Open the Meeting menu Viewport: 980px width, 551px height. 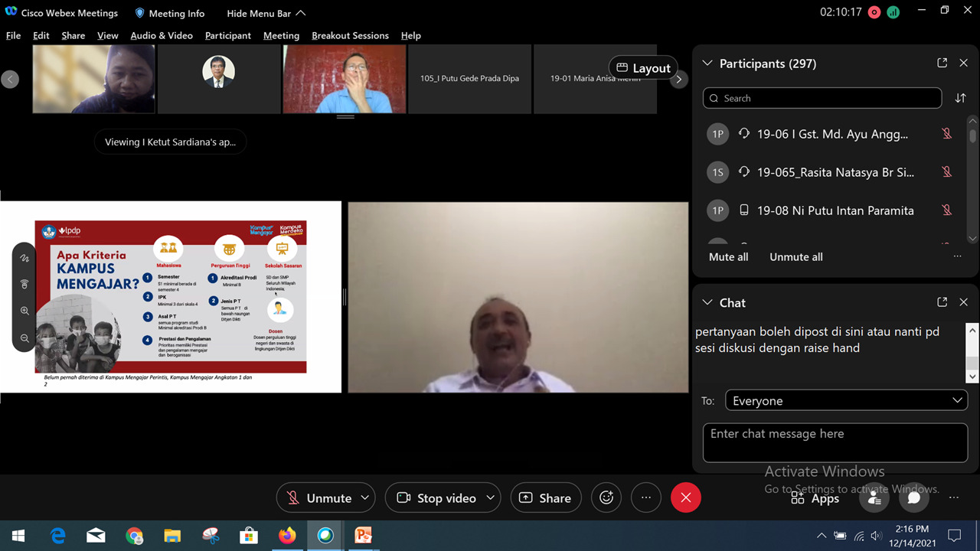pyautogui.click(x=281, y=35)
